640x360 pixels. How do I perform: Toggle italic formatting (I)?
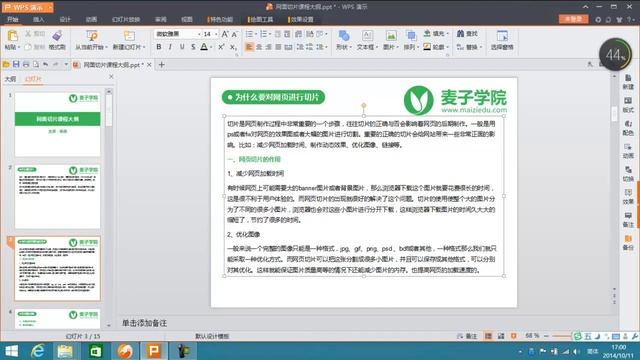[x=170, y=47]
